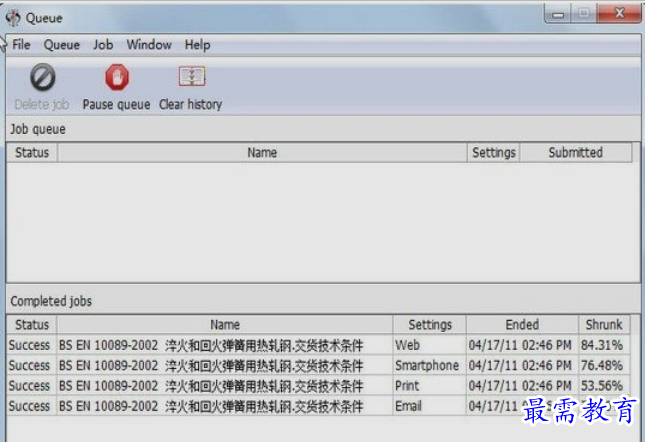Click Success status in the Email row
645x442 pixels.
[29, 406]
